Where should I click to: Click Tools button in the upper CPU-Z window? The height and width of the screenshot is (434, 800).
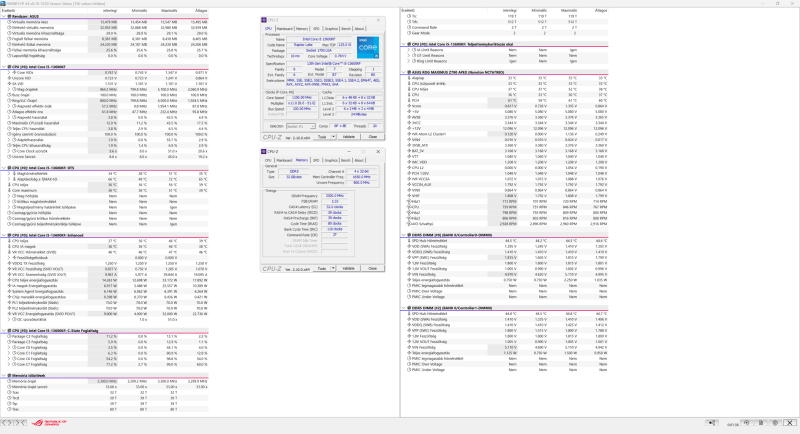click(x=322, y=137)
